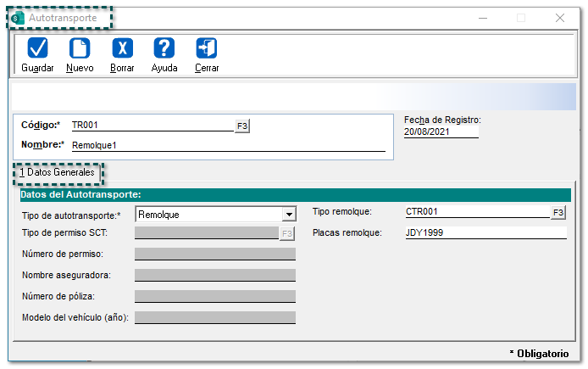
Task: Click the Número de permiso field
Action: pyautogui.click(x=215, y=254)
